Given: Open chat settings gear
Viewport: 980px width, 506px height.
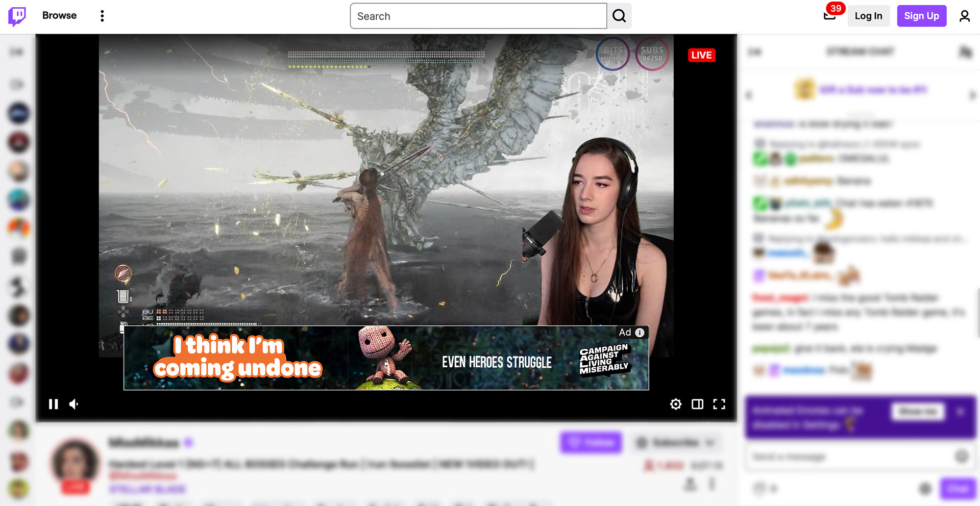Looking at the screenshot, I should click(x=925, y=489).
